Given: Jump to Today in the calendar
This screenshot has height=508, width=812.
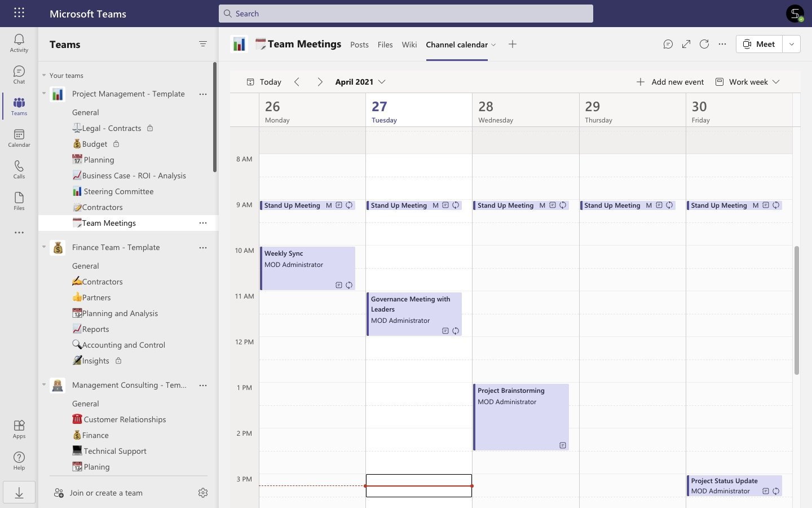Looking at the screenshot, I should pyautogui.click(x=264, y=82).
